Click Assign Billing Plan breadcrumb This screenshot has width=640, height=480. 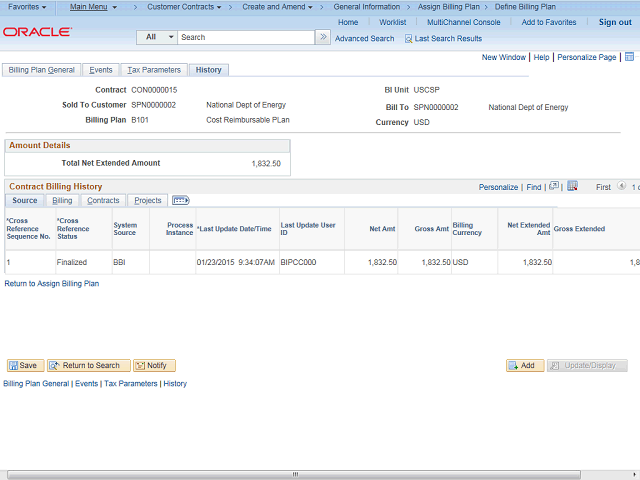pos(449,7)
